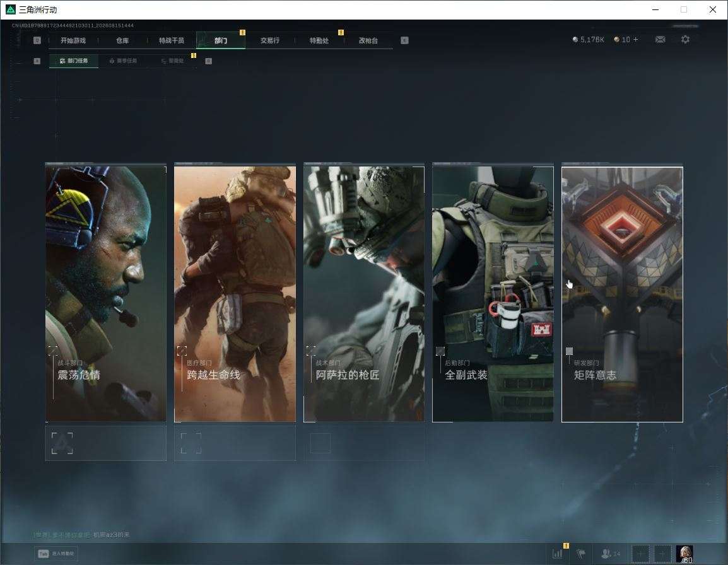
Task: Open the 跨越生命线 medical department card
Action: pyautogui.click(x=235, y=293)
